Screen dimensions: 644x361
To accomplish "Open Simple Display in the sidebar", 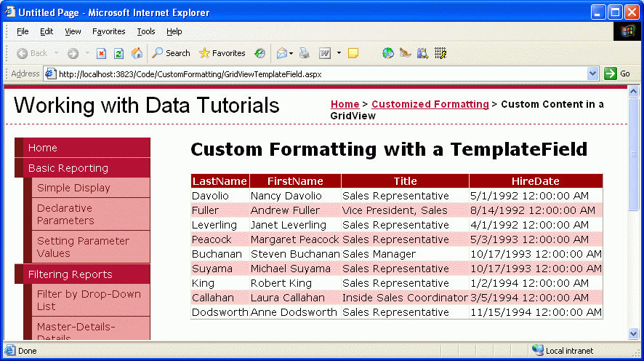I will (x=73, y=188).
